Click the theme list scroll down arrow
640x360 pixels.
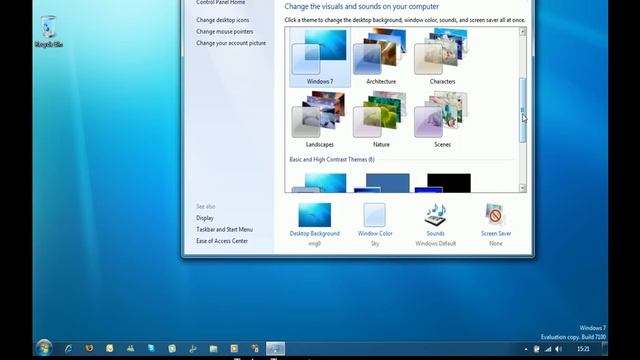tap(522, 188)
